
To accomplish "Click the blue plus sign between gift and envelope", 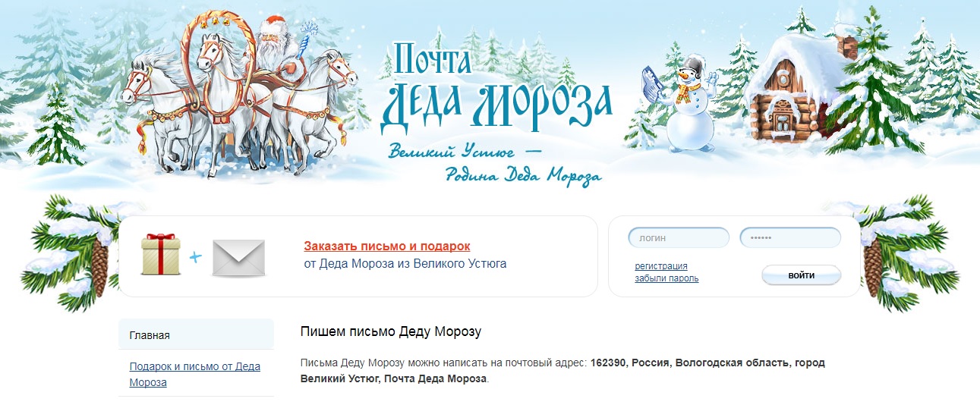I will pyautogui.click(x=197, y=257).
